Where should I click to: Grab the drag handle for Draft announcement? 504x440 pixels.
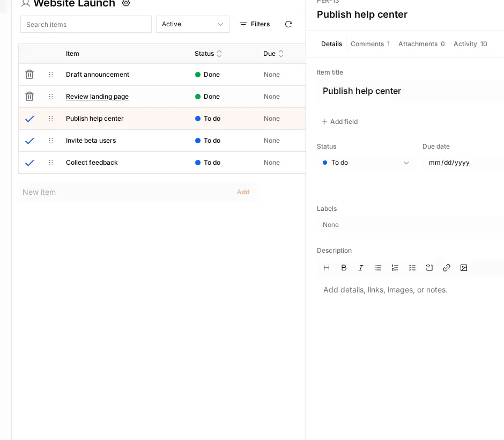click(x=51, y=75)
